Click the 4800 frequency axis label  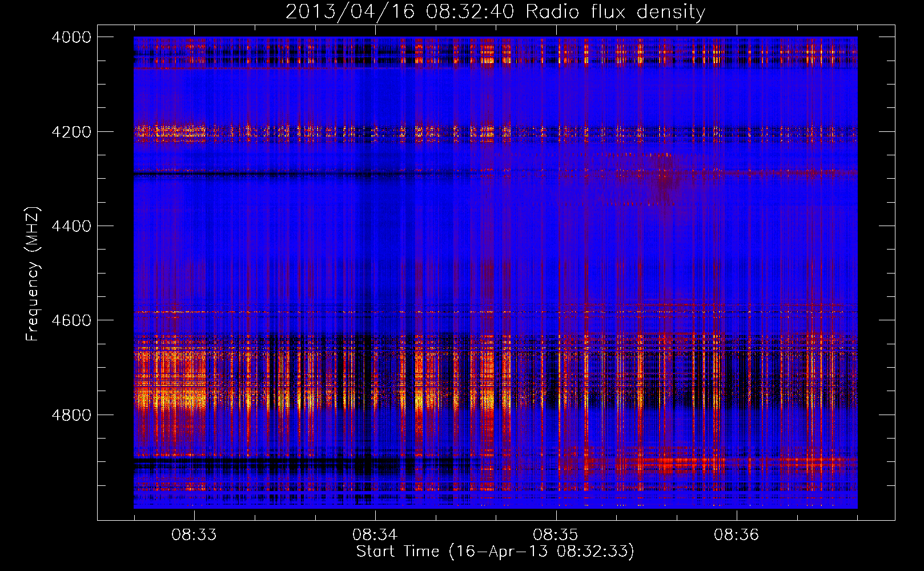click(x=71, y=415)
